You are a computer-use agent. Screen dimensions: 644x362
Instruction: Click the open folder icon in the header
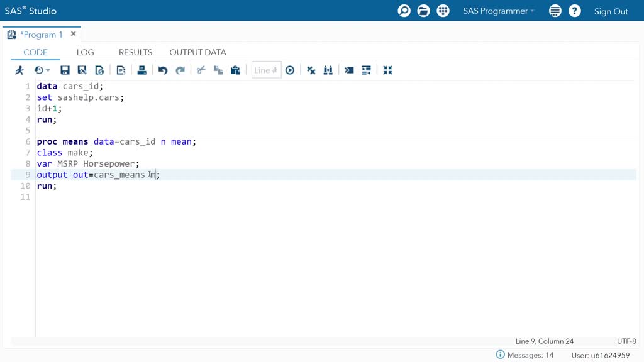pyautogui.click(x=423, y=11)
